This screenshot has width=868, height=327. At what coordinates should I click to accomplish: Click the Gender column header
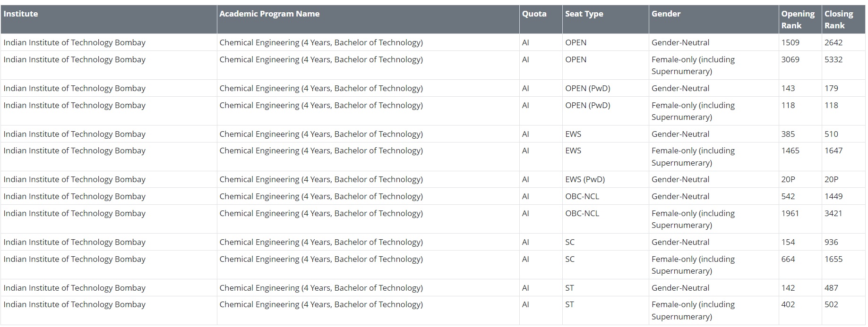[666, 14]
